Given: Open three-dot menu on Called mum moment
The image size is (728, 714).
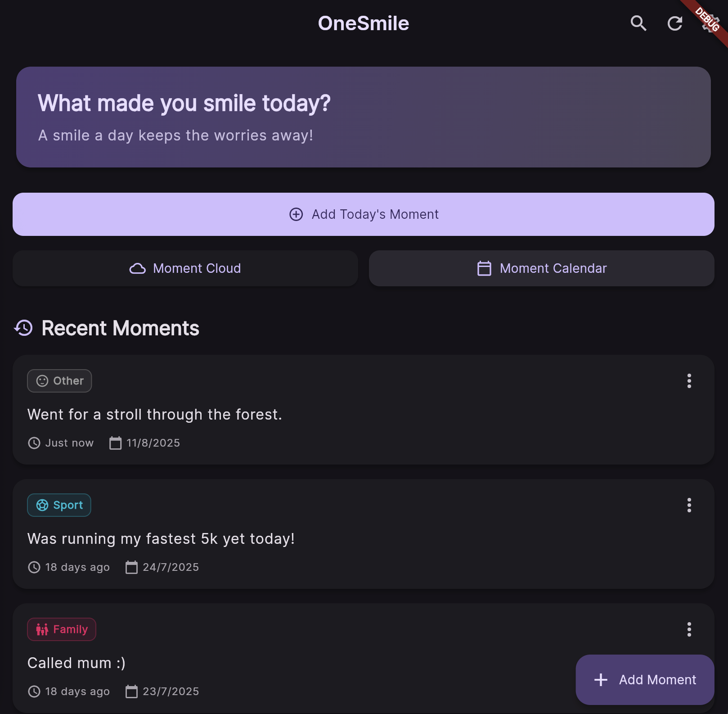Looking at the screenshot, I should [689, 629].
